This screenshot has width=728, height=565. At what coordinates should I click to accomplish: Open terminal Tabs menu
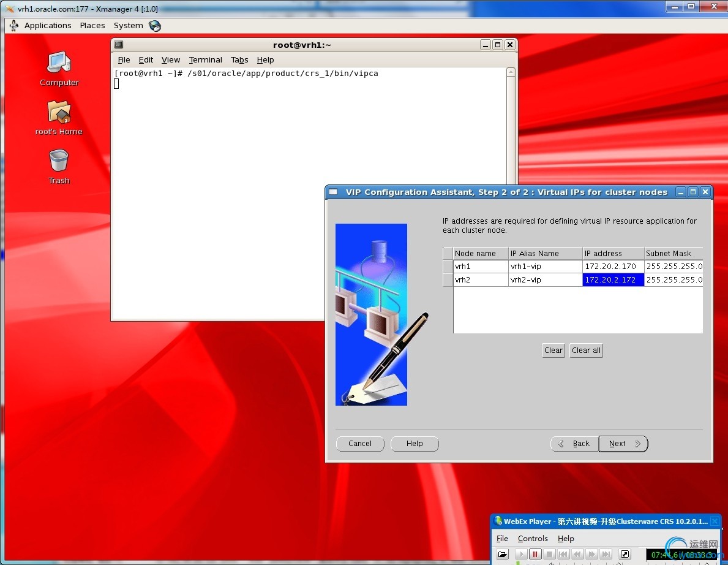tap(239, 59)
